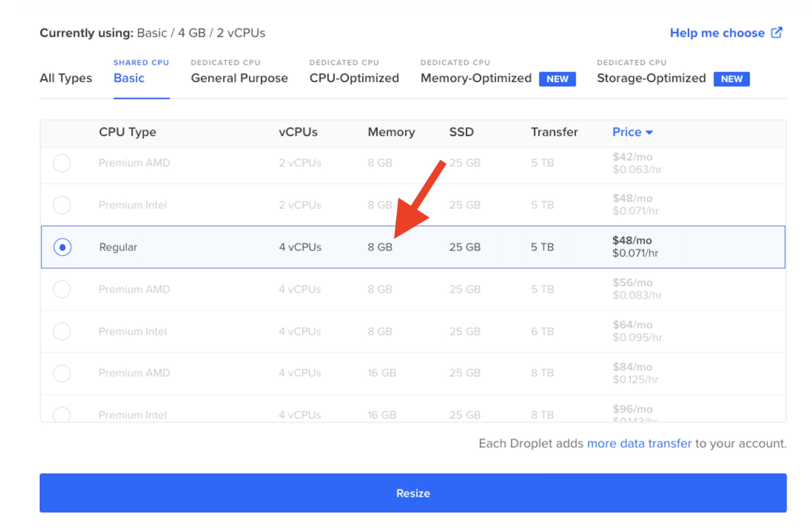Switch to the CPU-Optimized tab
This screenshot has height=531, width=812.
click(354, 78)
